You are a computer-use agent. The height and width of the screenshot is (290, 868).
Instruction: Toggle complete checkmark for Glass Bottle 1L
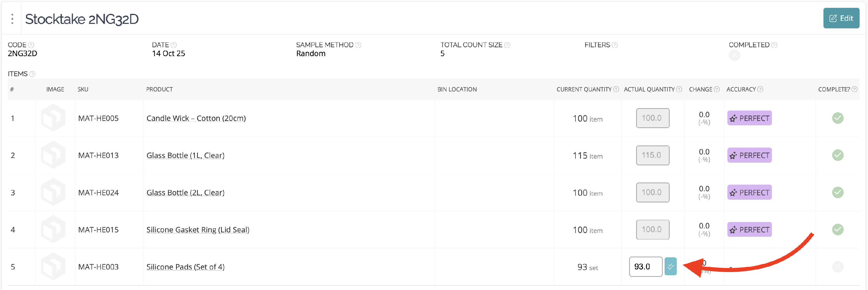[838, 155]
